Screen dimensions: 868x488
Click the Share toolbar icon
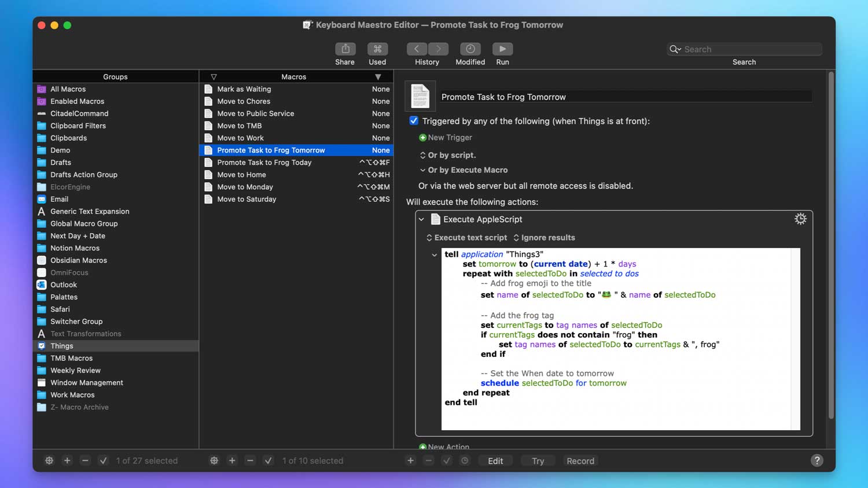[x=345, y=49]
